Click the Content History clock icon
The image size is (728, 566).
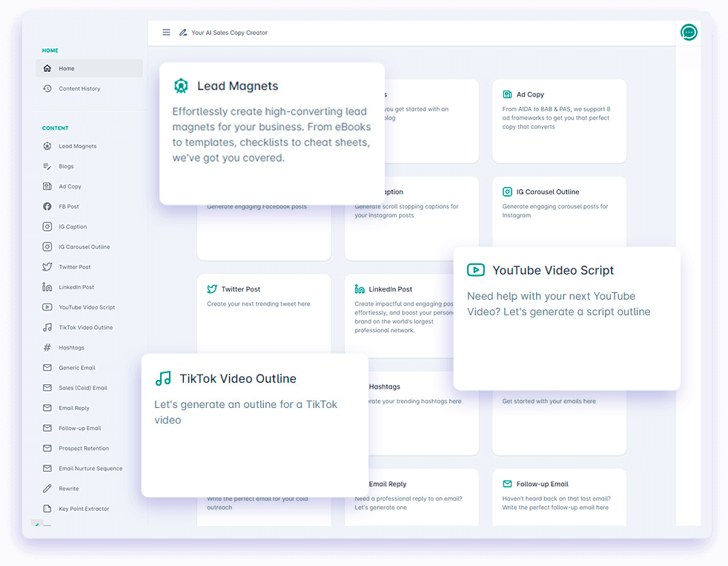pyautogui.click(x=47, y=89)
